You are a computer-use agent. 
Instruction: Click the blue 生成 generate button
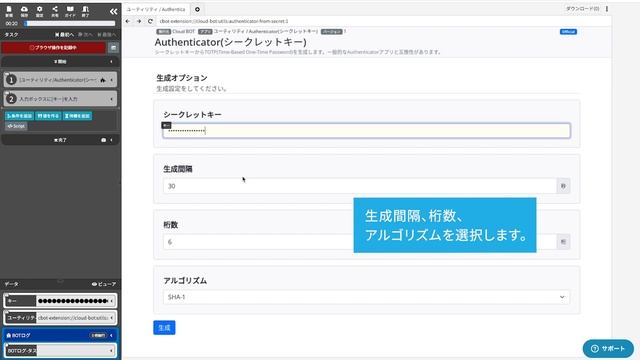click(x=164, y=327)
